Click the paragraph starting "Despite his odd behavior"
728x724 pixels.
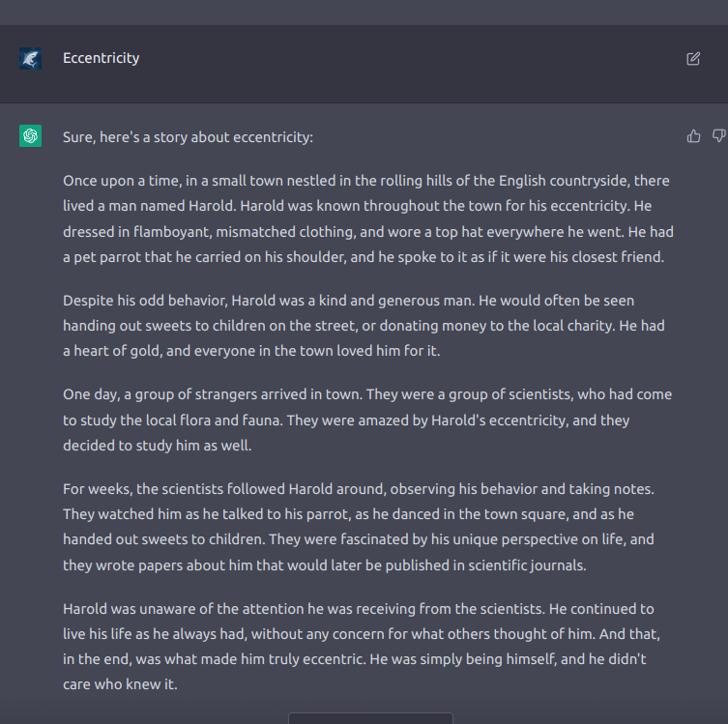[348, 326]
